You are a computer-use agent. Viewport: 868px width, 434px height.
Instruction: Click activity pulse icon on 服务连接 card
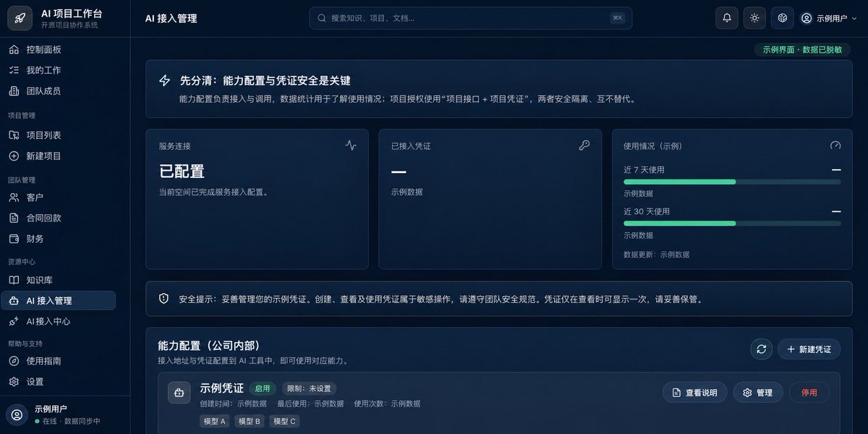pos(351,145)
